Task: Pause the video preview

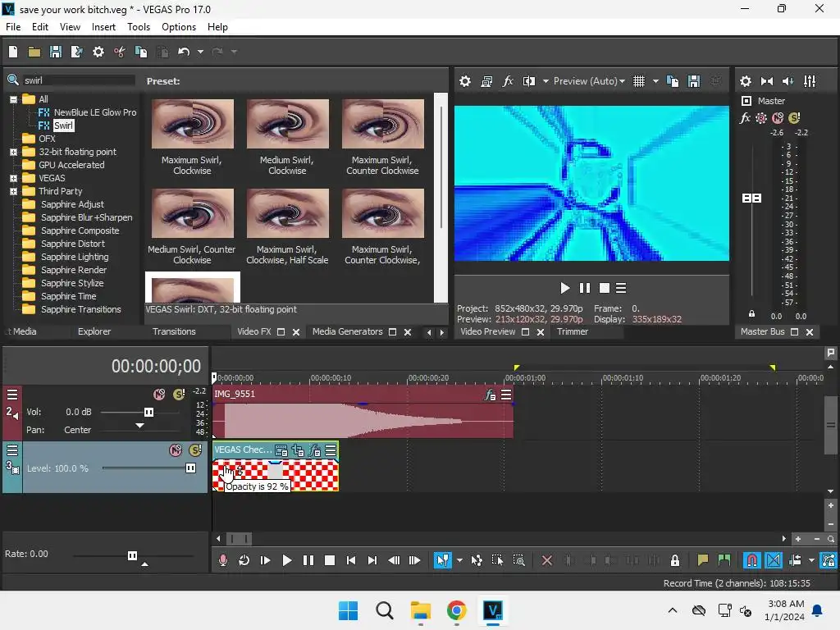Action: click(584, 288)
